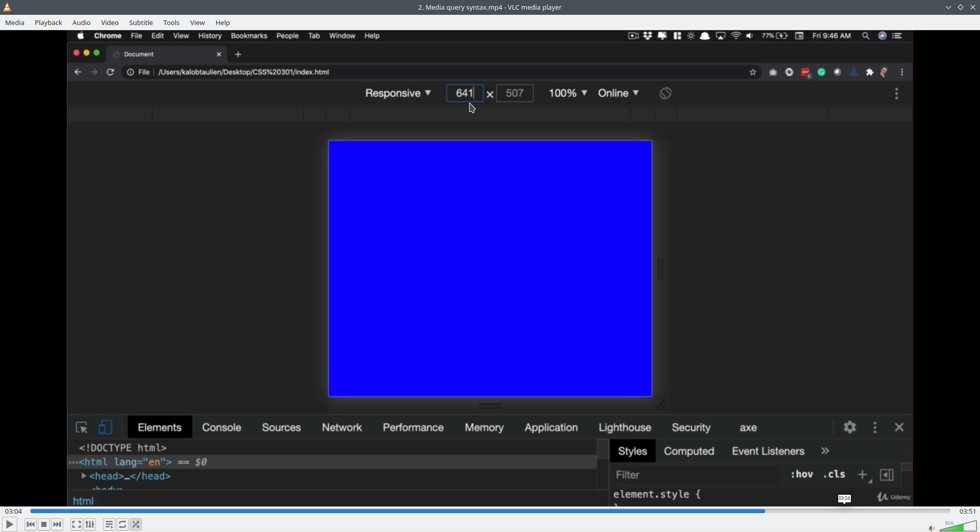
Task: Open the Responsive device dropdown
Action: [x=398, y=93]
